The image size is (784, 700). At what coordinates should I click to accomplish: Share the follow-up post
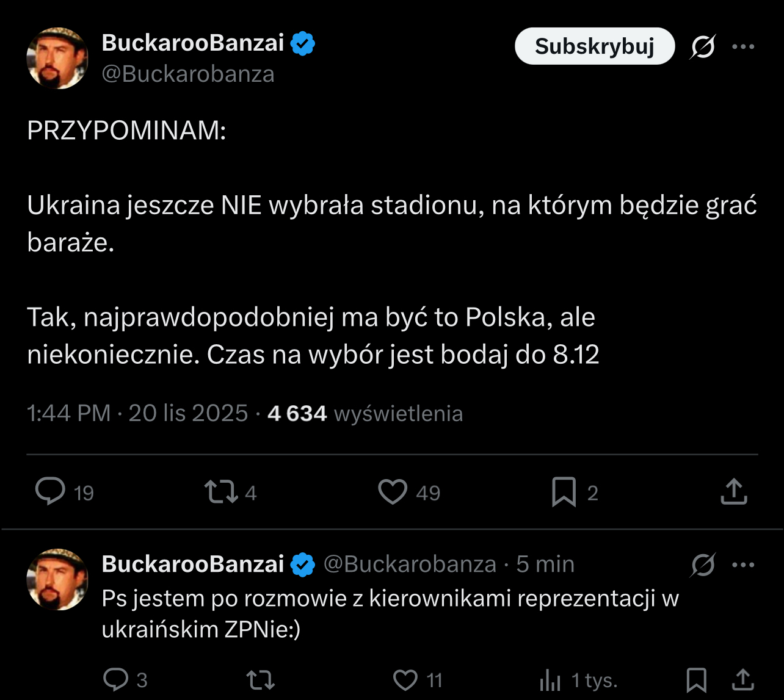pos(742,680)
